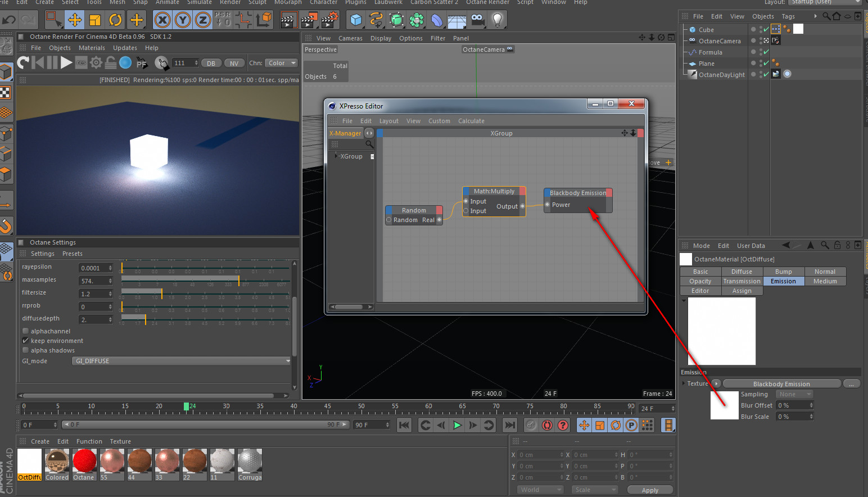The image size is (868, 497).
Task: Expand the XGroup tree item in X-Manager
Action: (336, 156)
